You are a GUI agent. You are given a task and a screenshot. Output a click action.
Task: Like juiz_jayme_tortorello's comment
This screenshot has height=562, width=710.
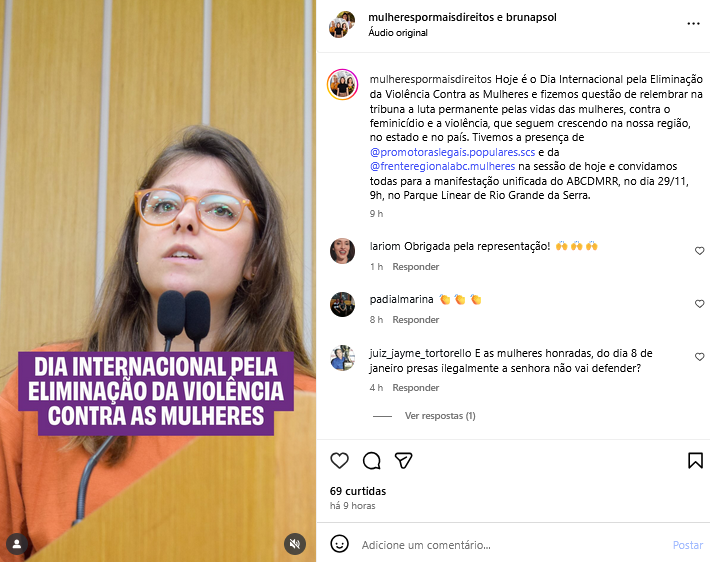pyautogui.click(x=700, y=356)
